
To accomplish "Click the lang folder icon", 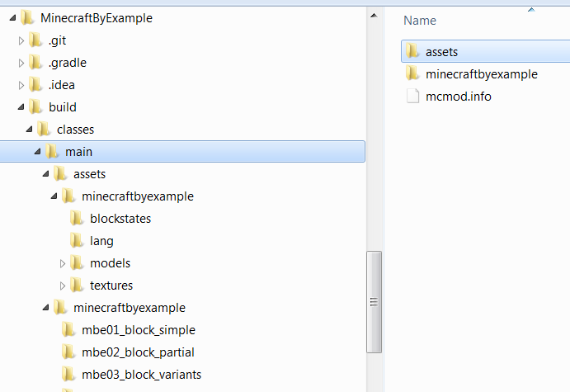I will pyautogui.click(x=77, y=240).
